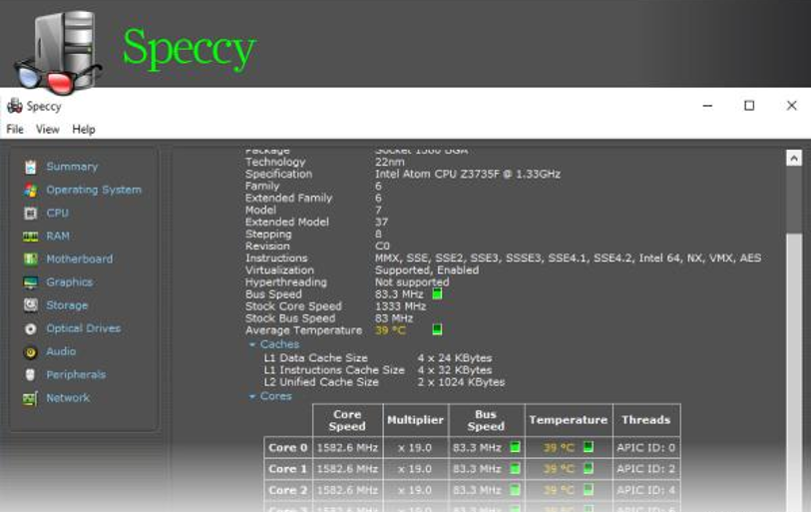The width and height of the screenshot is (812, 512).
Task: Click Core 1 temperature green indicator
Action: pos(589,468)
